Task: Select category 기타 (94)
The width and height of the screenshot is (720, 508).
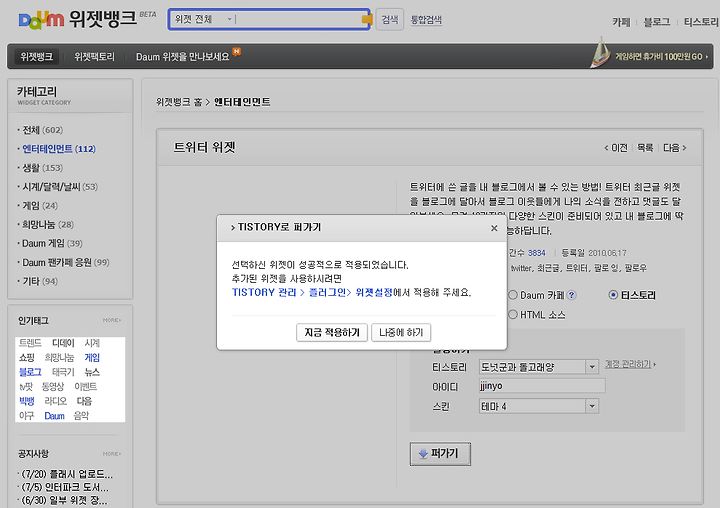Action: 40,281
